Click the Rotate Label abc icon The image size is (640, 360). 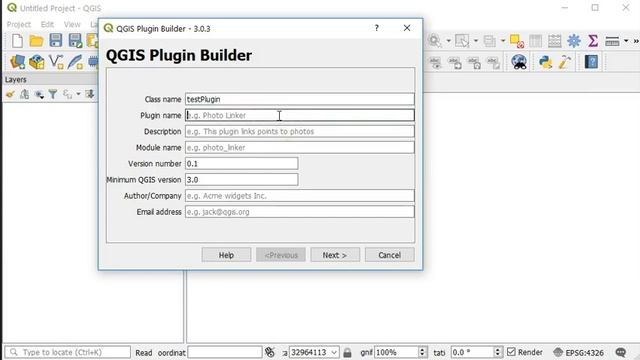click(474, 62)
